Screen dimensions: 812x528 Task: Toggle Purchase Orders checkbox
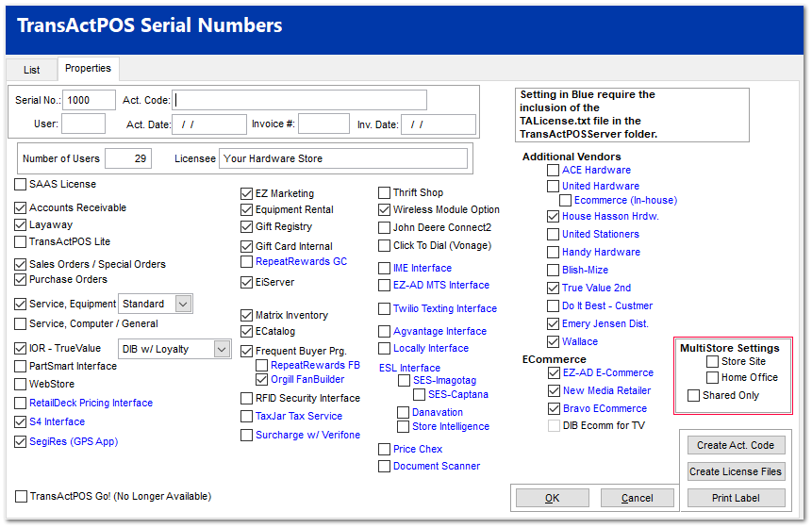click(20, 279)
